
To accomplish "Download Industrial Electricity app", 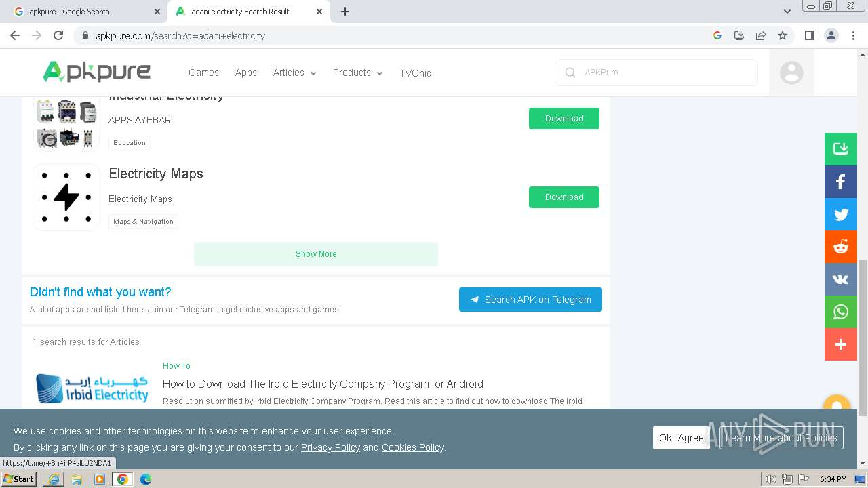I will point(564,119).
